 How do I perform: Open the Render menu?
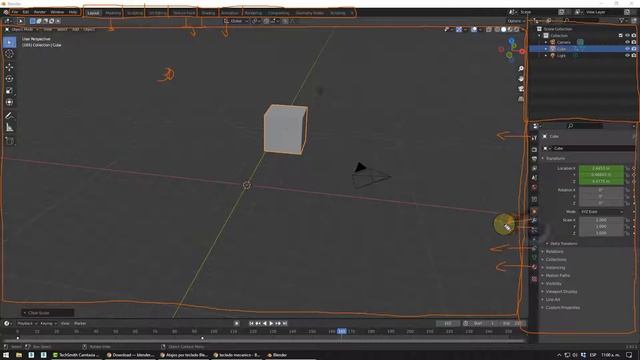tap(40, 12)
